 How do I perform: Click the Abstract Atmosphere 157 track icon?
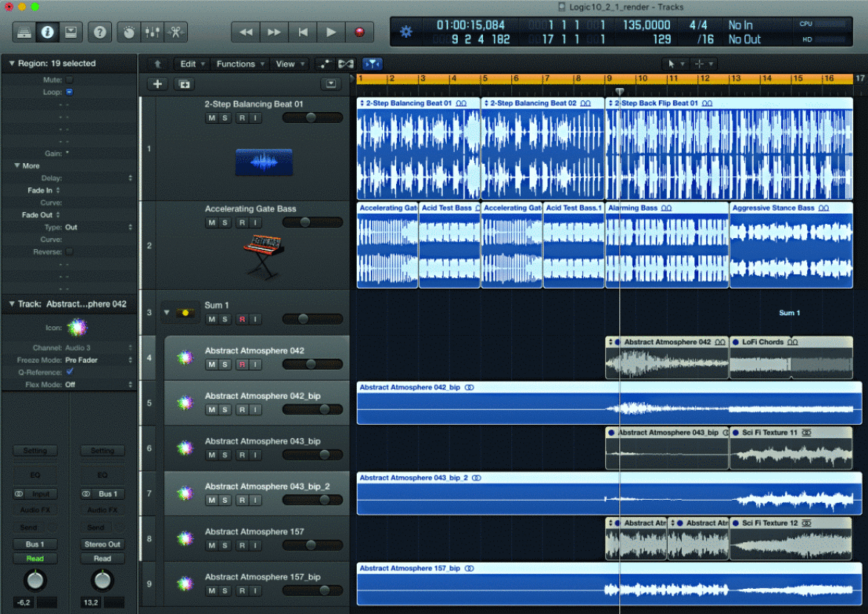point(185,538)
